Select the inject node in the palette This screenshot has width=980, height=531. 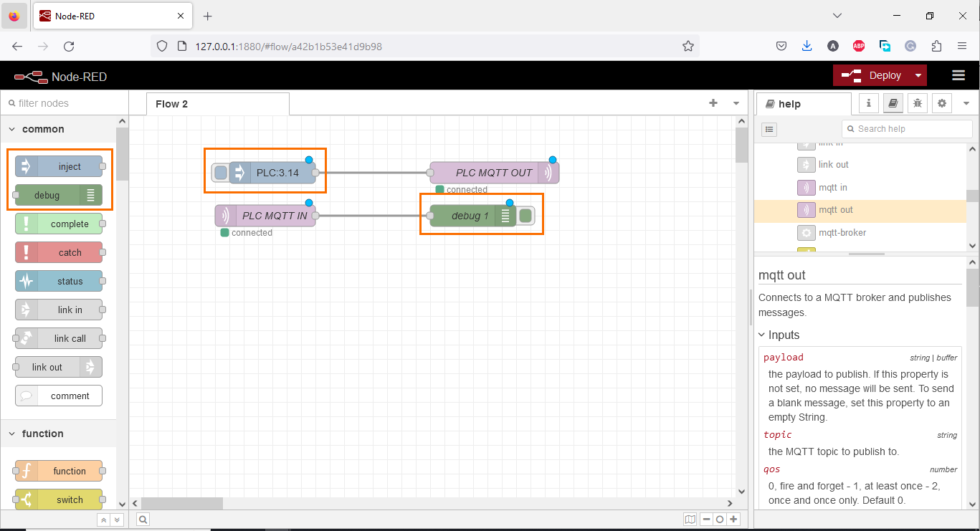[59, 166]
